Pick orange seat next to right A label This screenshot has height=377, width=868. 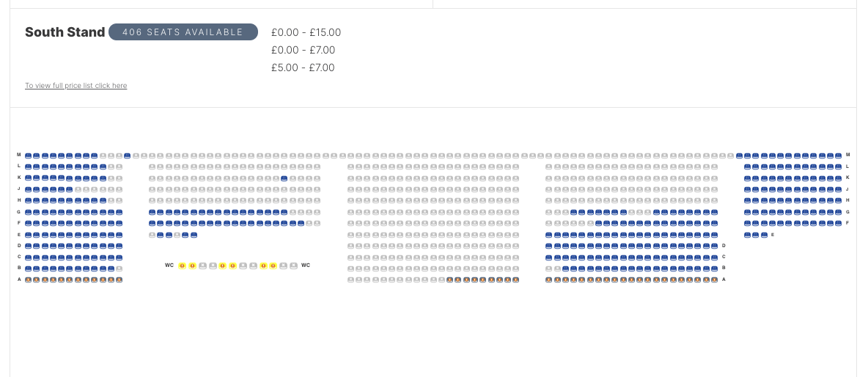click(x=714, y=279)
